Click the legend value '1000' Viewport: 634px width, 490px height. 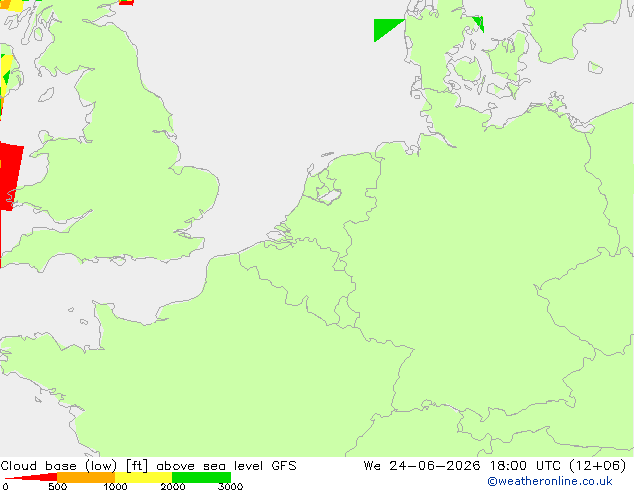point(115,486)
